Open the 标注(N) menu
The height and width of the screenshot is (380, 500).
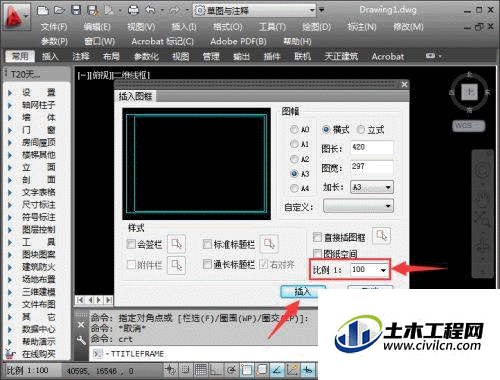[x=362, y=27]
